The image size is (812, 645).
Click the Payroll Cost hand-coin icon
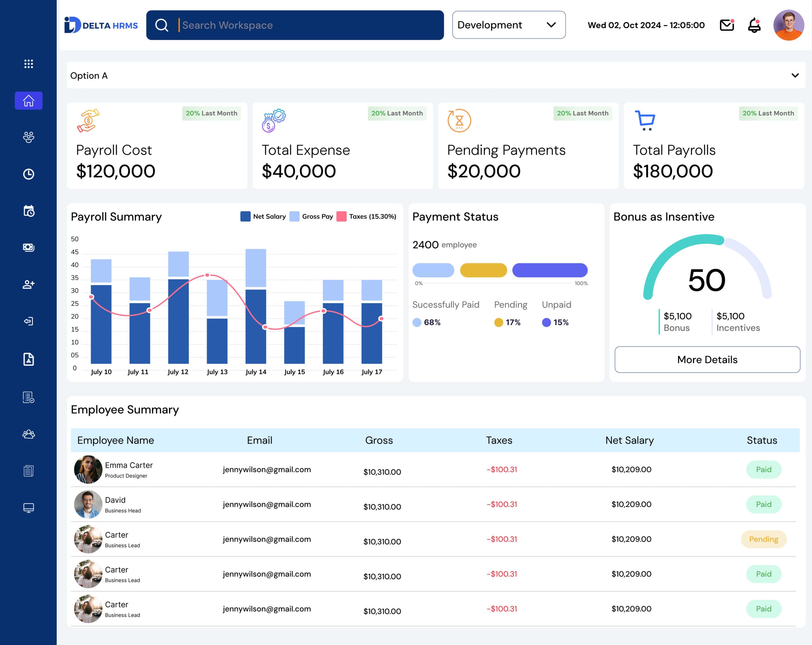[88, 121]
